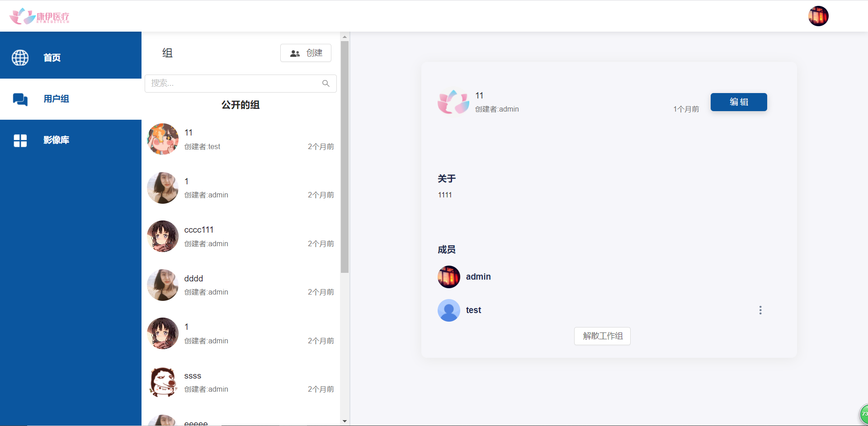The height and width of the screenshot is (426, 868).
Task: Click the search magnifier icon
Action: 325,84
